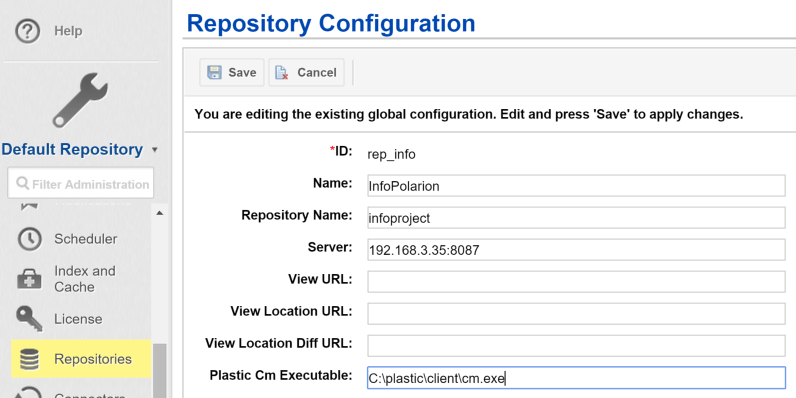Open the Scheduler section

[x=85, y=239]
